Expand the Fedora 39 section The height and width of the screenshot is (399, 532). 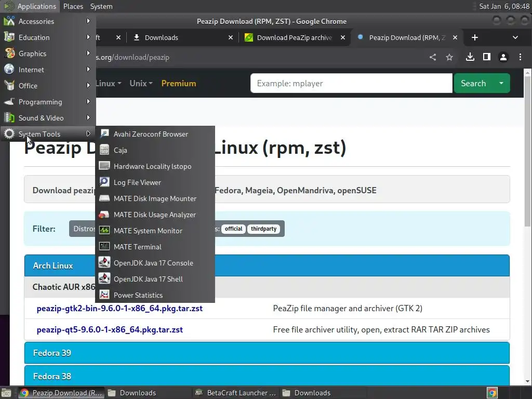pos(267,353)
